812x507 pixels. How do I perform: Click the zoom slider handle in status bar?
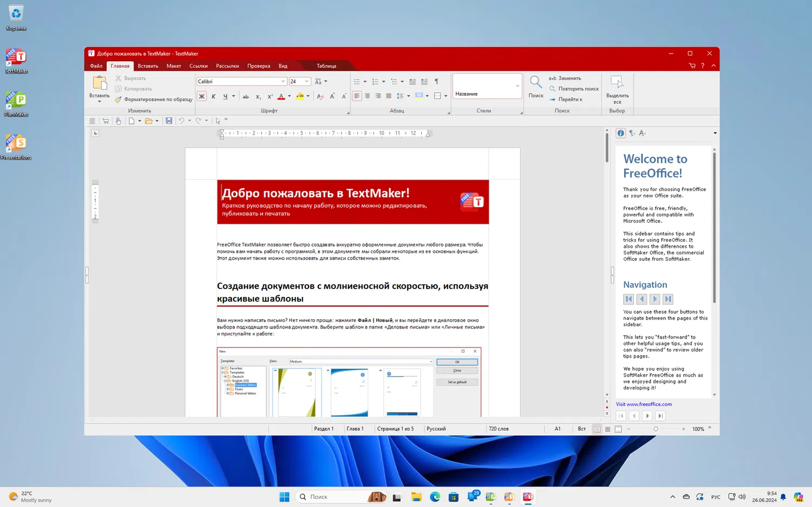click(656, 429)
